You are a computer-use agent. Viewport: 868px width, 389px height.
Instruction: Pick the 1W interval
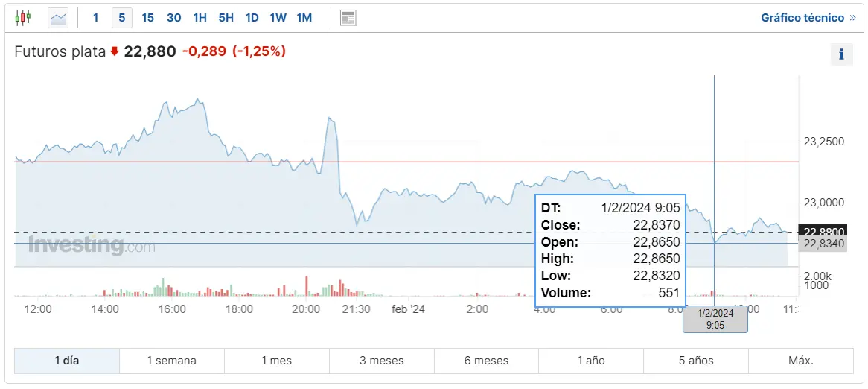tap(278, 17)
